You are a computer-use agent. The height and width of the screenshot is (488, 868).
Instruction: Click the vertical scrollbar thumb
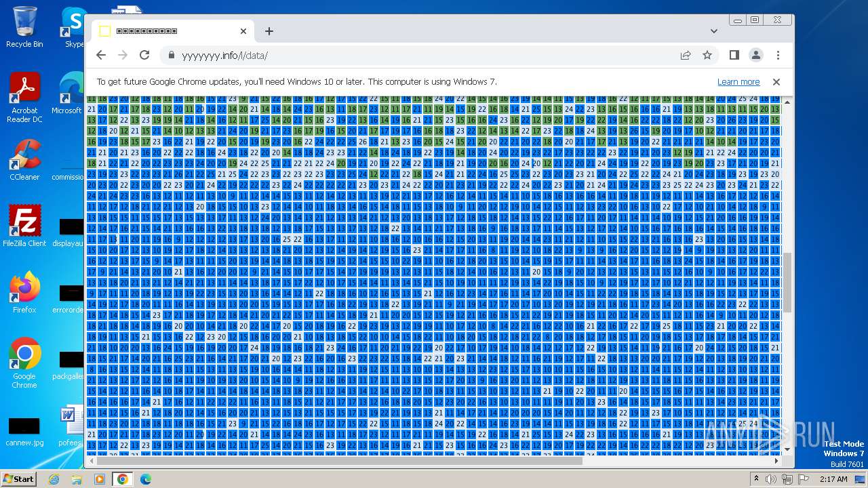click(x=787, y=282)
